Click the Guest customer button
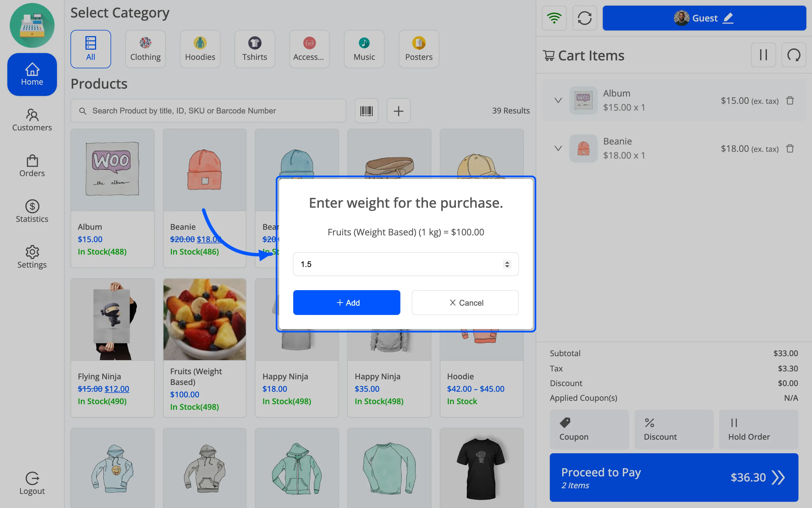The image size is (812, 508). tap(704, 18)
